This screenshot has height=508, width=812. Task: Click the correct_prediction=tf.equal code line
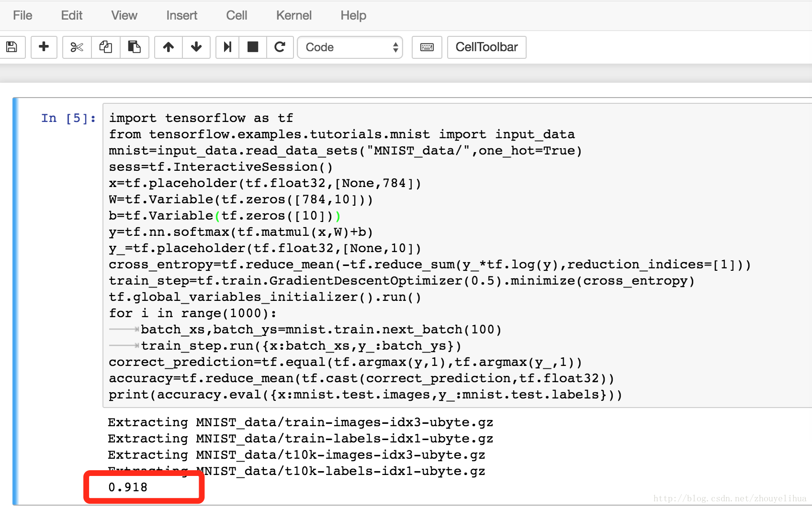coord(345,362)
